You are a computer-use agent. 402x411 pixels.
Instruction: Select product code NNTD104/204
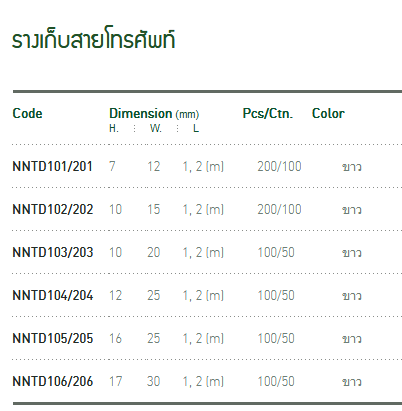(53, 295)
